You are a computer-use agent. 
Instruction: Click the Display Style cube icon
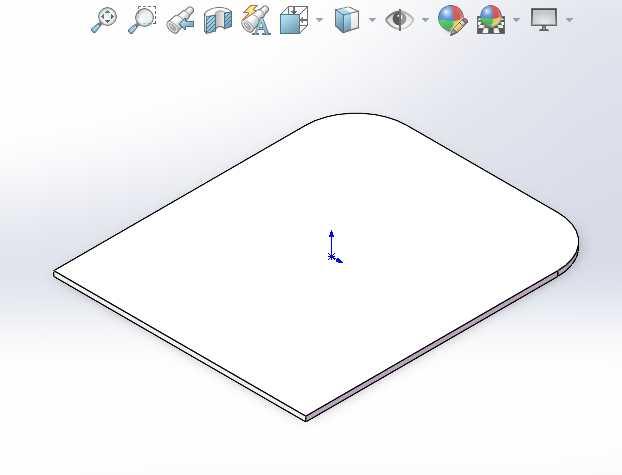[x=347, y=19]
